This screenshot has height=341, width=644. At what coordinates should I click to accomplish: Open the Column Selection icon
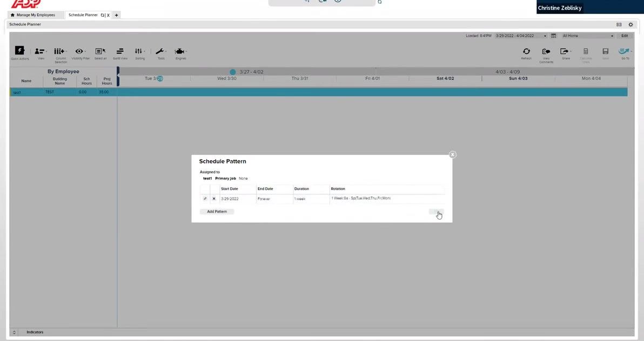coord(59,51)
